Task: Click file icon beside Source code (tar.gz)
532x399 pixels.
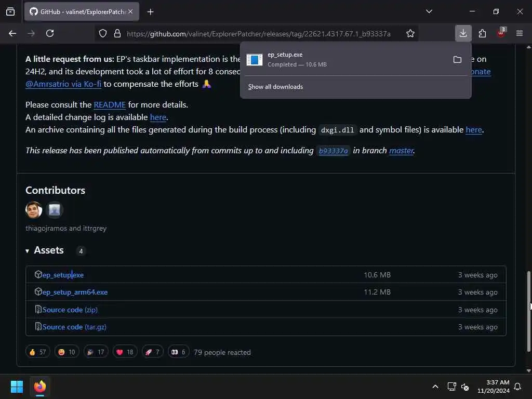Action: click(x=38, y=326)
